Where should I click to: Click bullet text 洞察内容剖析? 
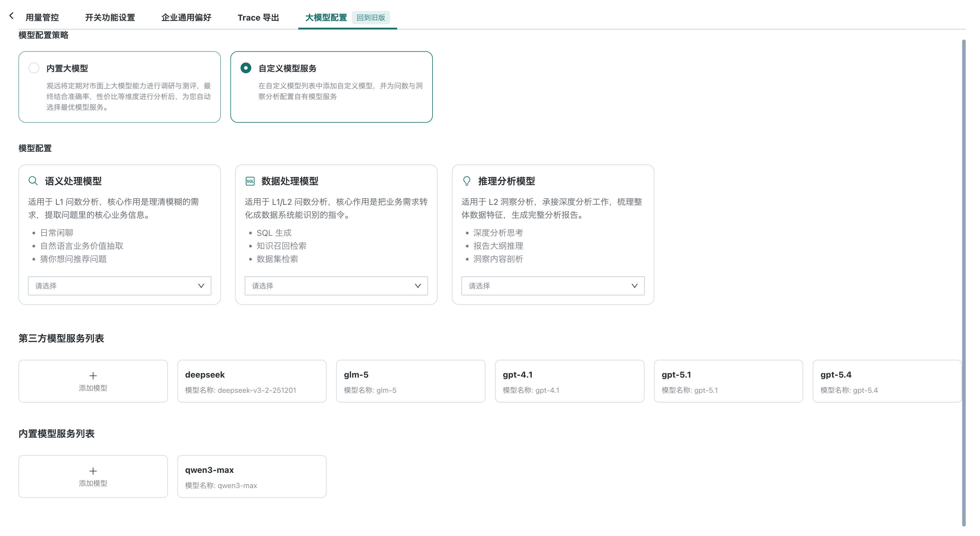[x=498, y=259]
